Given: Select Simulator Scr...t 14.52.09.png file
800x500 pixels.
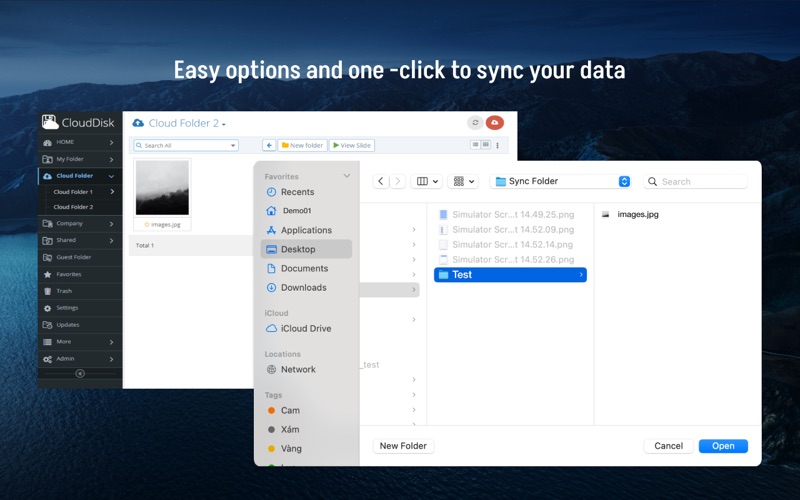Looking at the screenshot, I should point(510,230).
